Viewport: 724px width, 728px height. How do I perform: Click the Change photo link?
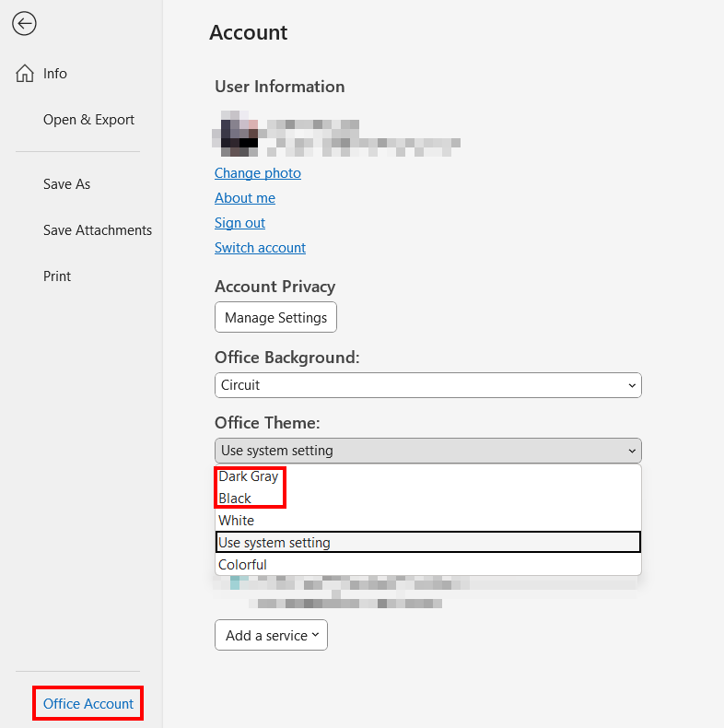click(258, 173)
